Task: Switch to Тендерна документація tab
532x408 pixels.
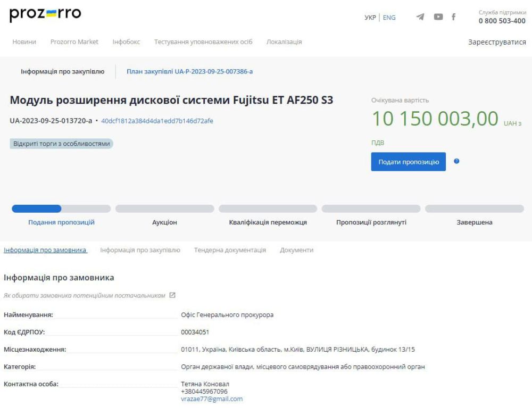Action: (230, 250)
